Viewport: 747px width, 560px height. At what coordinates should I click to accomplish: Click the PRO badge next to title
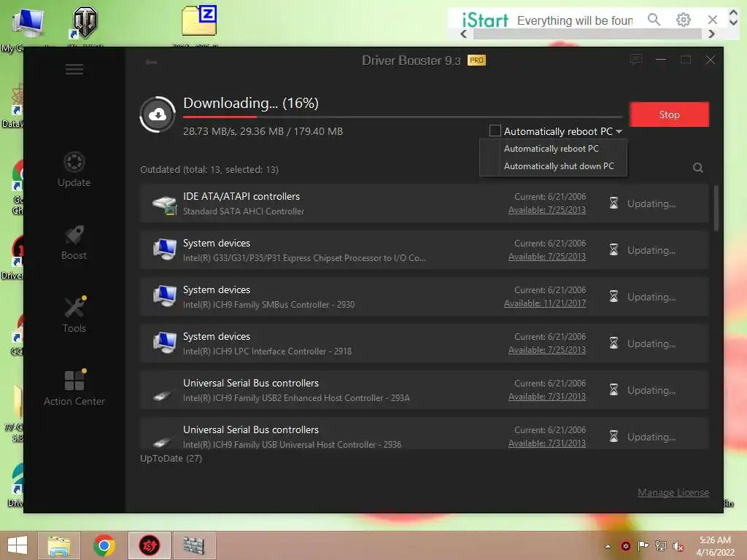476,61
